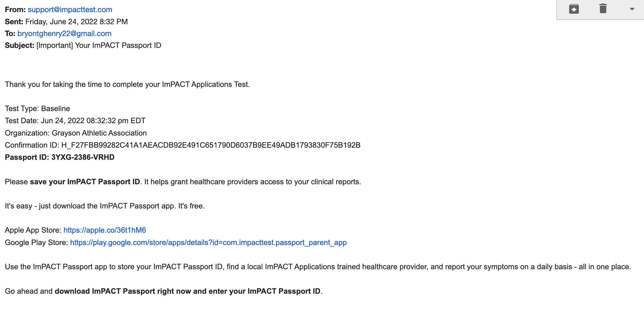Click the Test Date Jun 24, 2022 line
Viewport: 644px width, 319px height.
(75, 120)
